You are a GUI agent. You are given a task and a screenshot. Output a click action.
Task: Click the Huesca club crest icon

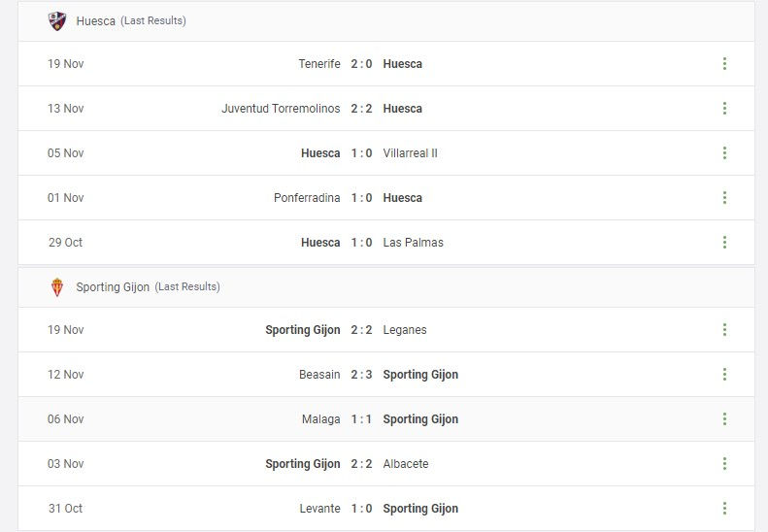[57, 21]
